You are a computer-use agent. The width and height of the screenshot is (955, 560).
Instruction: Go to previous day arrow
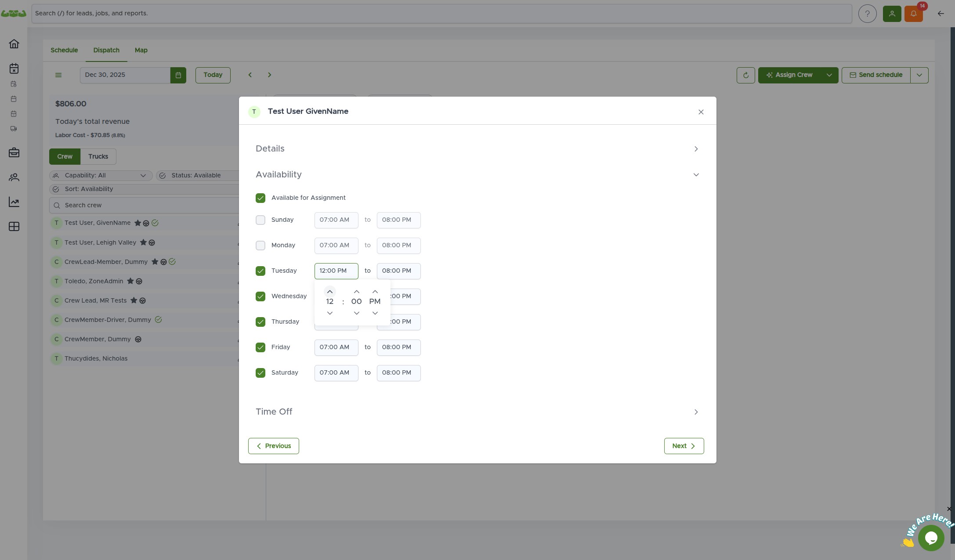[250, 75]
